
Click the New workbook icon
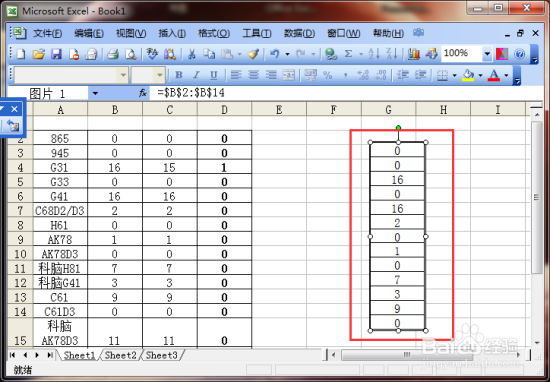[x=21, y=54]
